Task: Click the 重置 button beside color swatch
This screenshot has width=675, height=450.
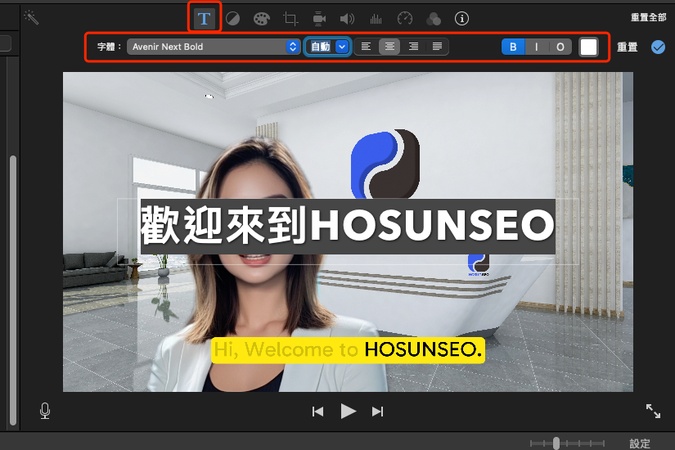Action: coord(627,47)
